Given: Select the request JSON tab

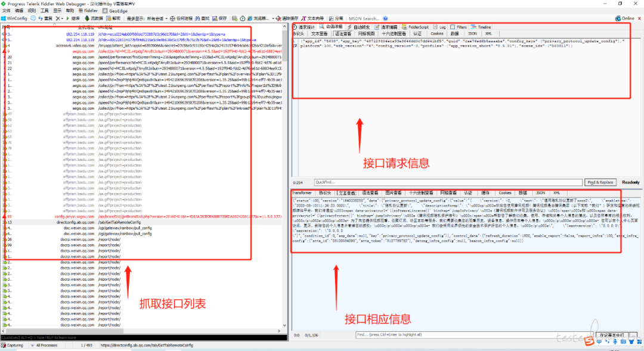Looking at the screenshot, I should pos(472,33).
